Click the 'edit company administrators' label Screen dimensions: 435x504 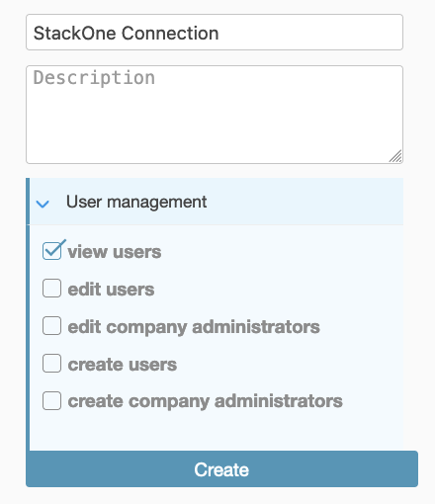[x=194, y=327]
